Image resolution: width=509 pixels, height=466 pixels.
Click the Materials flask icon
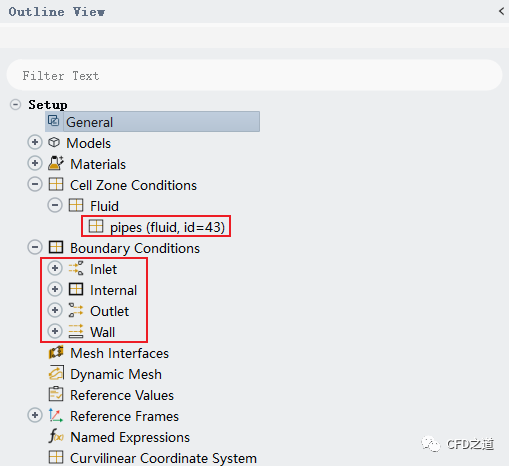click(x=56, y=163)
